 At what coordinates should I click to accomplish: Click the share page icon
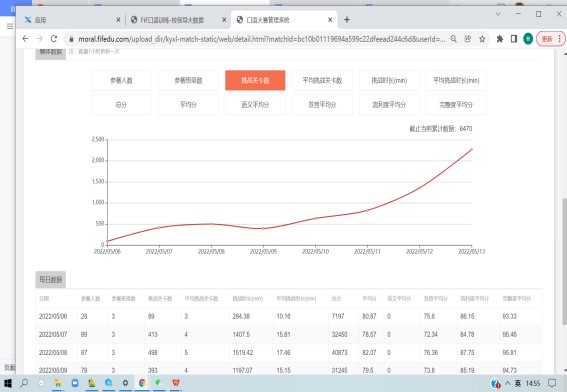click(x=468, y=39)
